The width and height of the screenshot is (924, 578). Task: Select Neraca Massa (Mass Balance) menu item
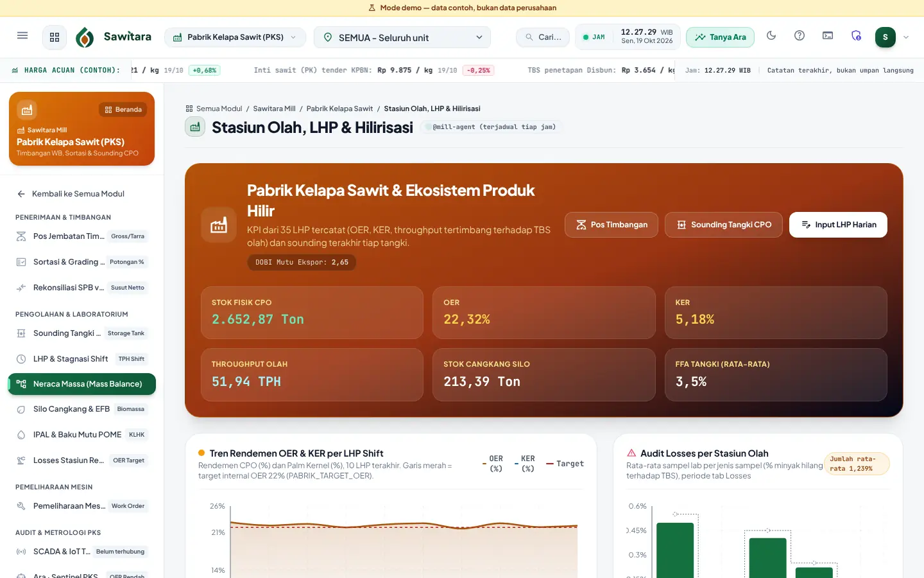82,384
